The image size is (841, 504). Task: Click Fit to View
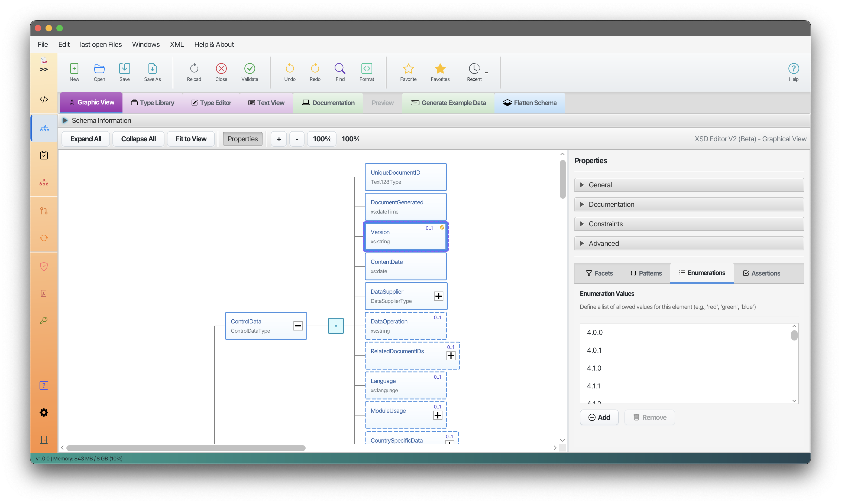(x=191, y=139)
